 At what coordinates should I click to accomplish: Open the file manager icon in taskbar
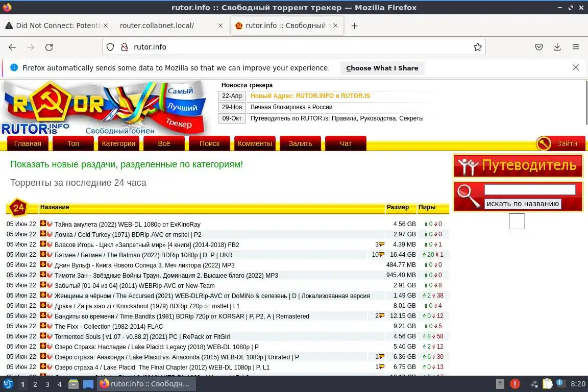coord(73,384)
